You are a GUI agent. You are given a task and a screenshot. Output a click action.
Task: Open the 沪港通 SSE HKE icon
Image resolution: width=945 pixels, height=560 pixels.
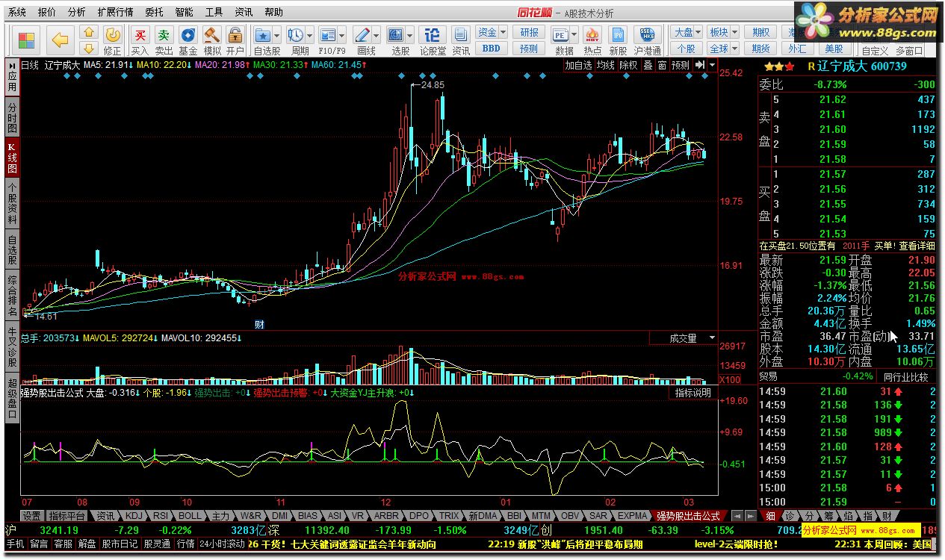[x=647, y=34]
